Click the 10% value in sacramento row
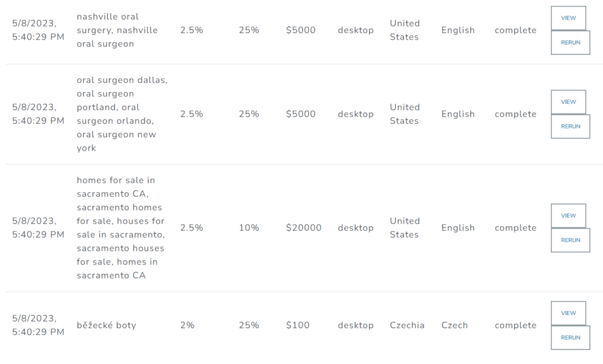 pyautogui.click(x=249, y=228)
